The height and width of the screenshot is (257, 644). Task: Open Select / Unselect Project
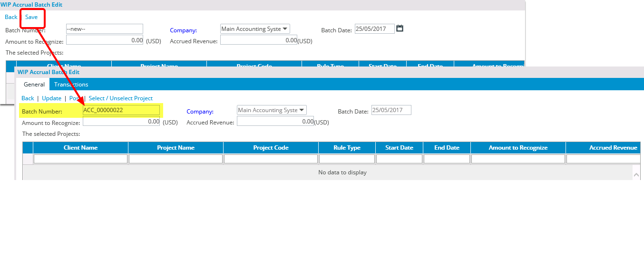[x=121, y=98]
